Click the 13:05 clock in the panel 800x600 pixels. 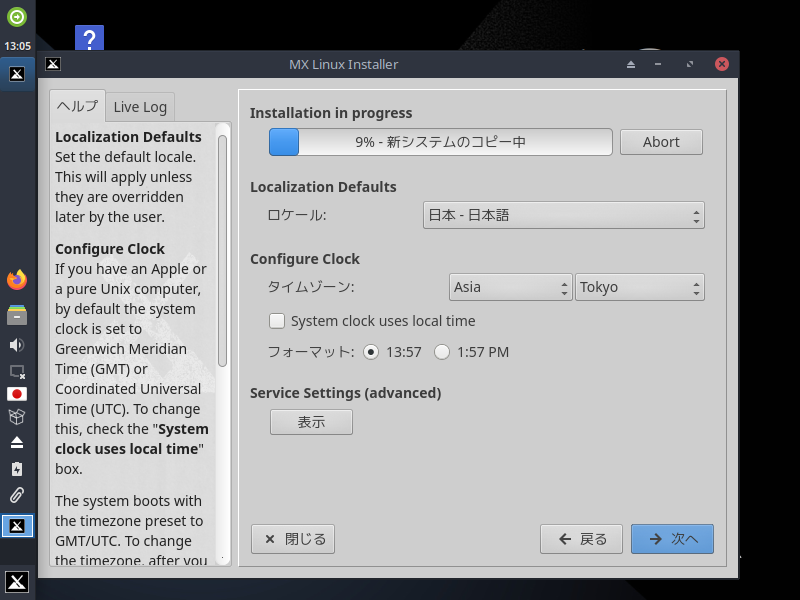17,46
